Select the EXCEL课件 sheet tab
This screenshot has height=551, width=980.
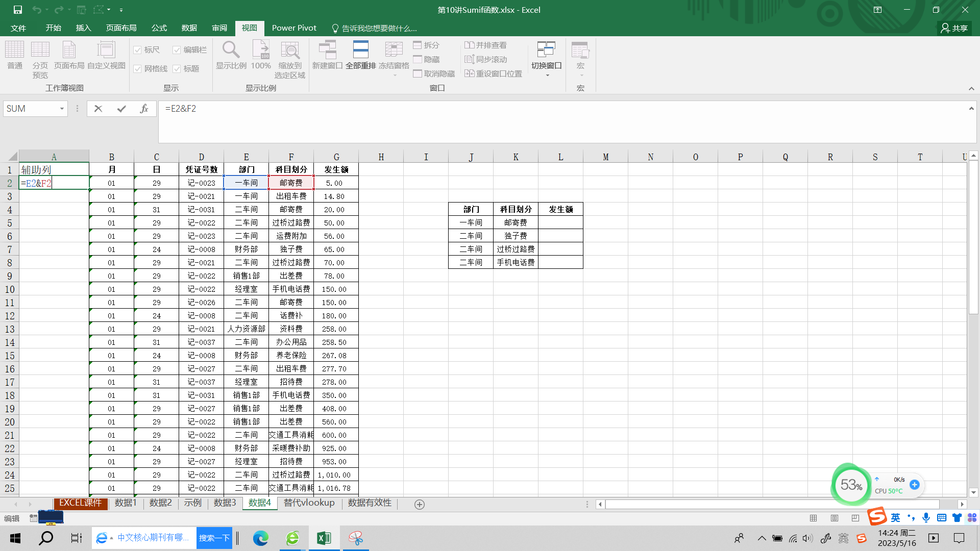(x=80, y=503)
